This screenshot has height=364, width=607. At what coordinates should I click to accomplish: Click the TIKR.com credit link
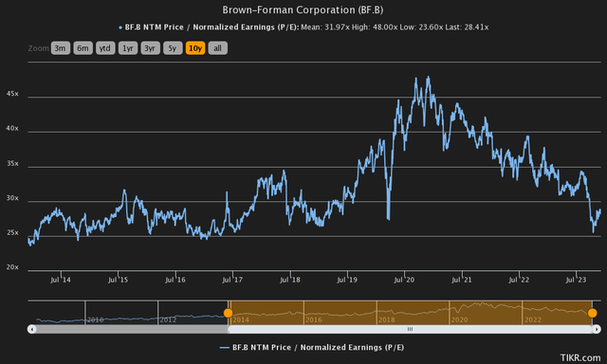580,357
